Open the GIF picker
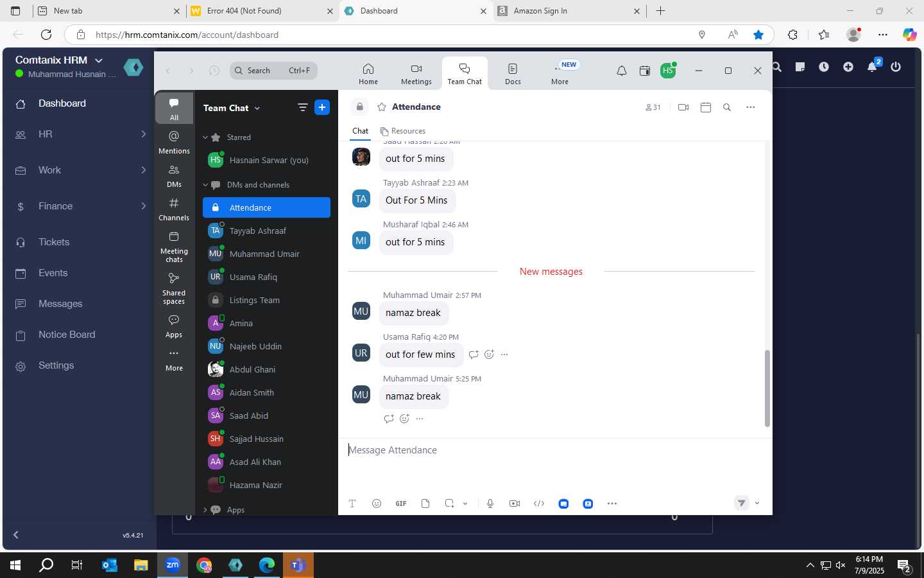The width and height of the screenshot is (924, 578). pyautogui.click(x=401, y=504)
